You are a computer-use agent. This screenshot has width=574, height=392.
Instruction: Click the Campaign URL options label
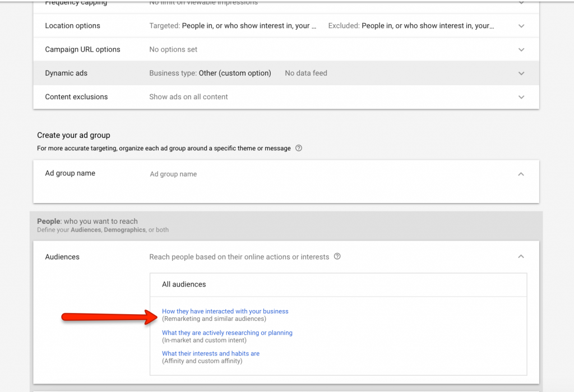tap(82, 49)
